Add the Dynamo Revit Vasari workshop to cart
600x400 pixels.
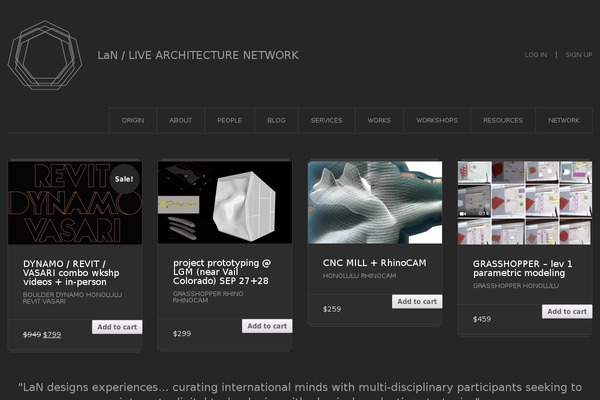(x=117, y=327)
